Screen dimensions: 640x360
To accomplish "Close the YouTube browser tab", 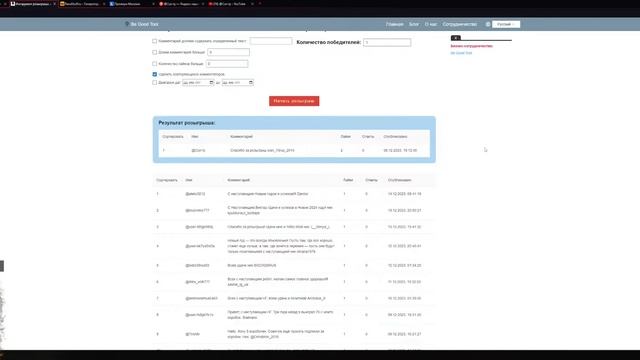I will point(252,4).
